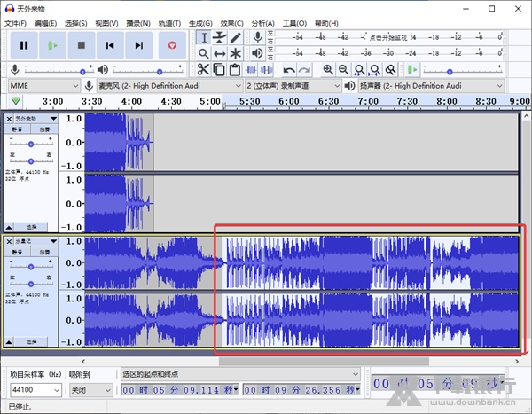The image size is (532, 414).
Task: Click the Zoom In magnifier
Action: pos(328,69)
